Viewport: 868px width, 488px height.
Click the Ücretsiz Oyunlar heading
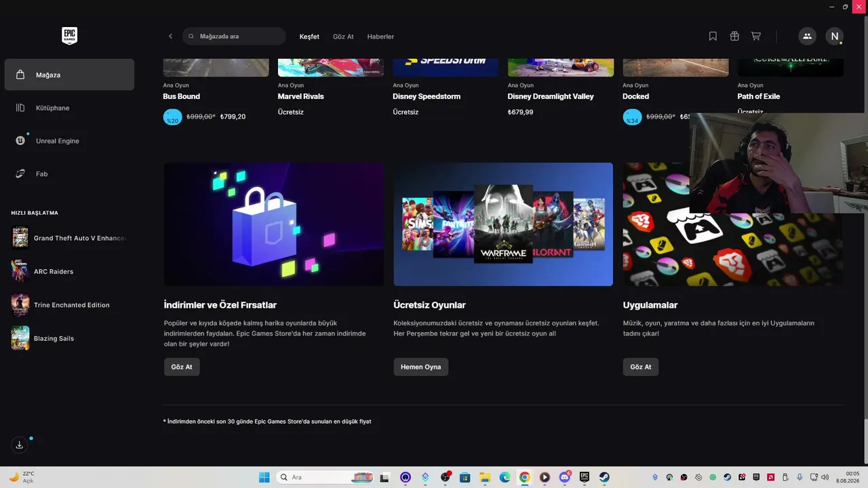429,305
